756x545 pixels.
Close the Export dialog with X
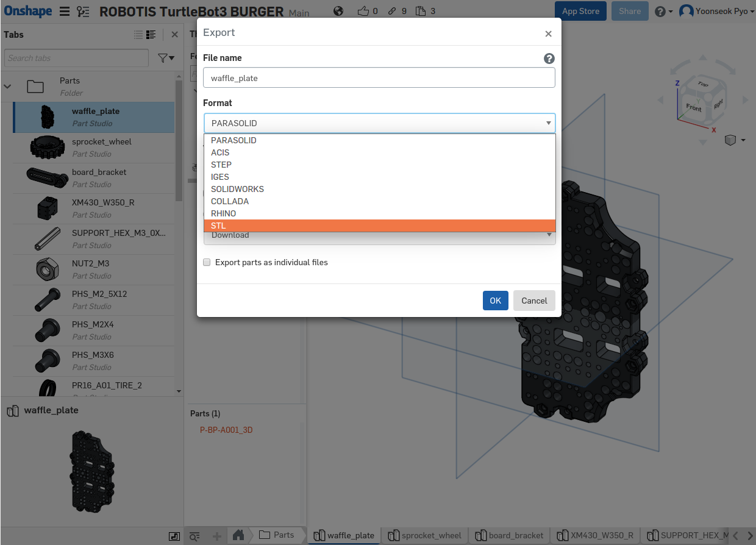point(548,34)
